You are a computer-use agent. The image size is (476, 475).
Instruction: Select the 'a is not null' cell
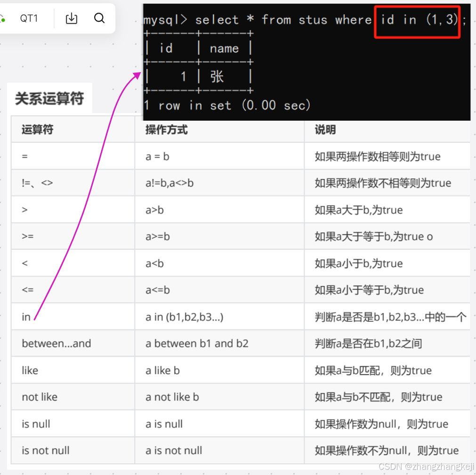[x=219, y=450]
